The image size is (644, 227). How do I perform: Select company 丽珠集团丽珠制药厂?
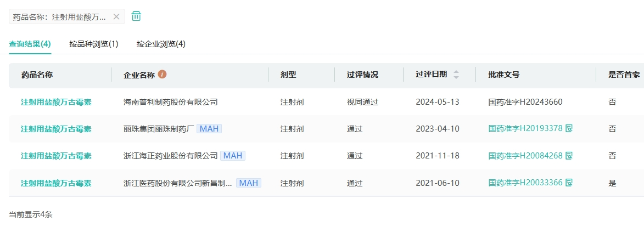(x=159, y=129)
